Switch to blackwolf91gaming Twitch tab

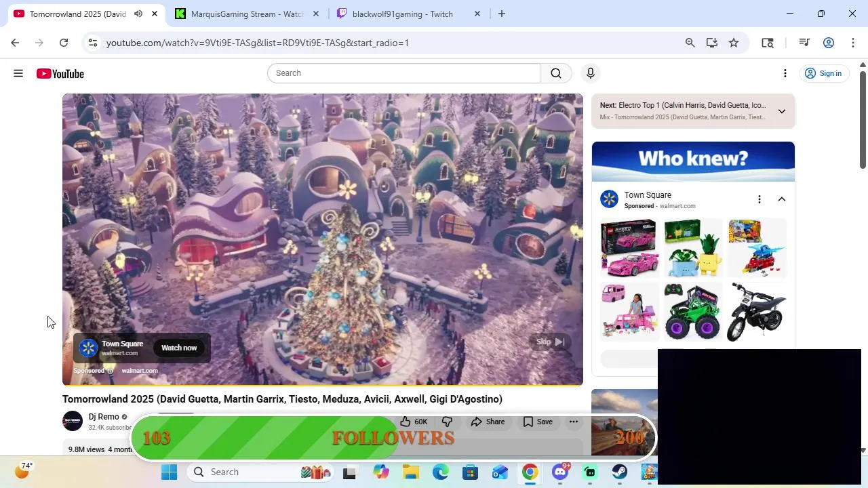coord(407,14)
